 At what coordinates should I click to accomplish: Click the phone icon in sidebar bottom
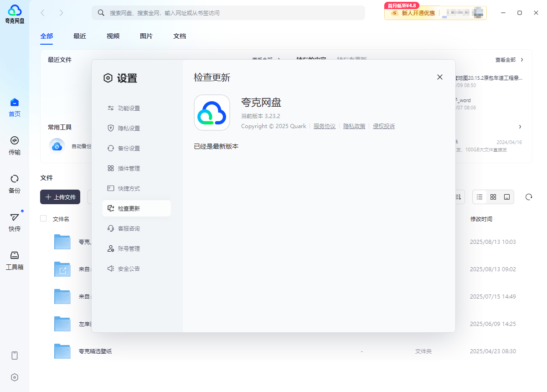tap(15, 356)
